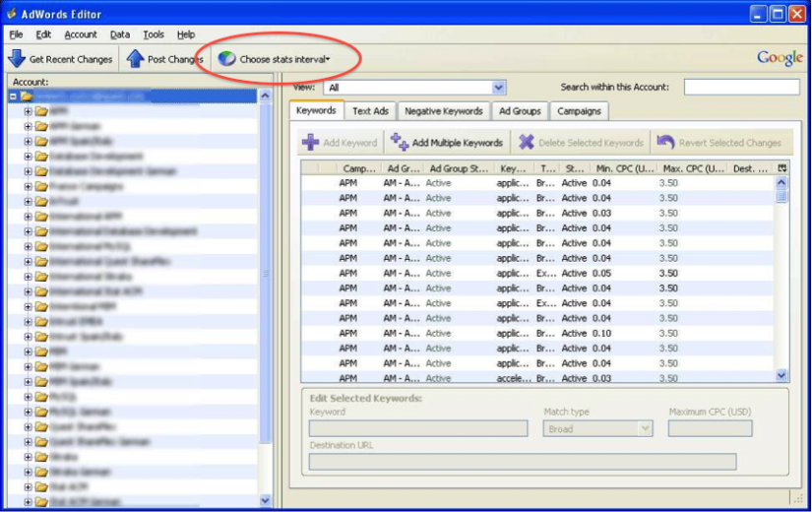Viewport: 812px width, 512px height.
Task: Click the Keyword edit field
Action: pyautogui.click(x=418, y=428)
